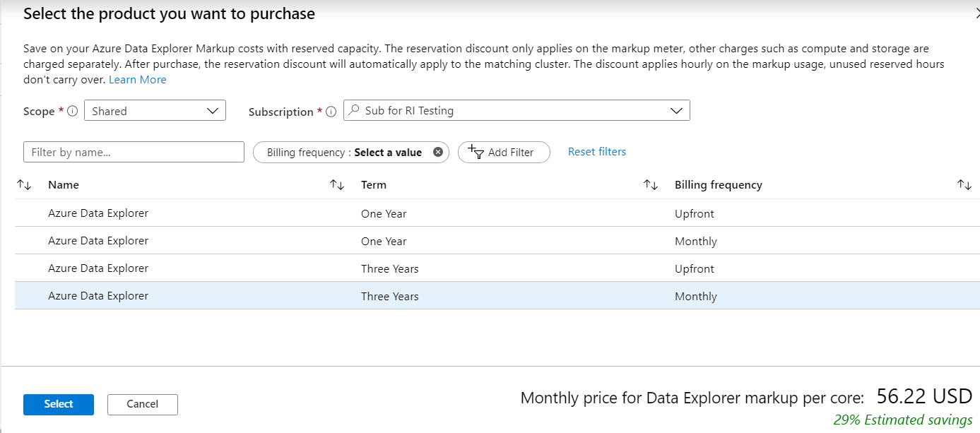Image resolution: width=980 pixels, height=433 pixels.
Task: Focus the Filter by name input
Action: click(134, 152)
